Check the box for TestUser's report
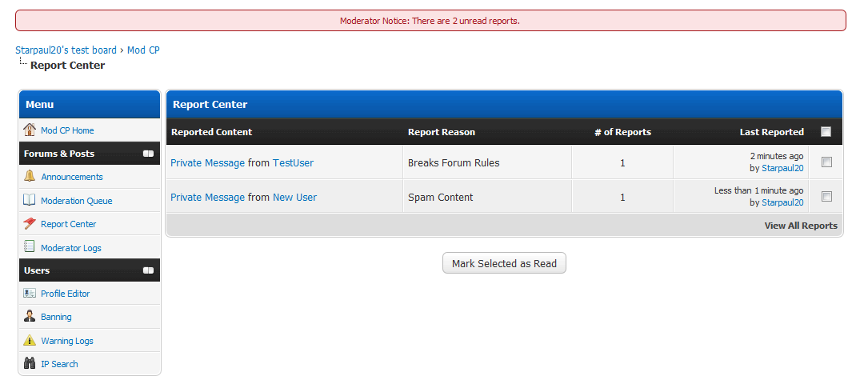The height and width of the screenshot is (388, 868). 826,162
